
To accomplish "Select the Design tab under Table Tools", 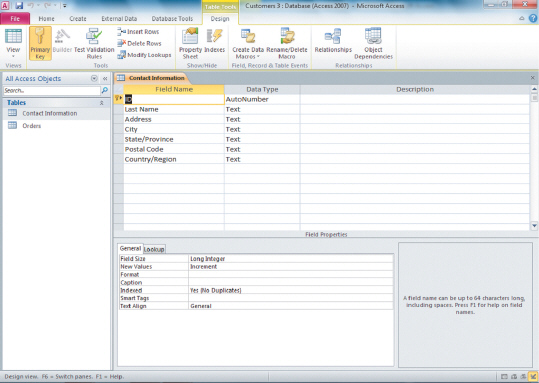I will (220, 19).
